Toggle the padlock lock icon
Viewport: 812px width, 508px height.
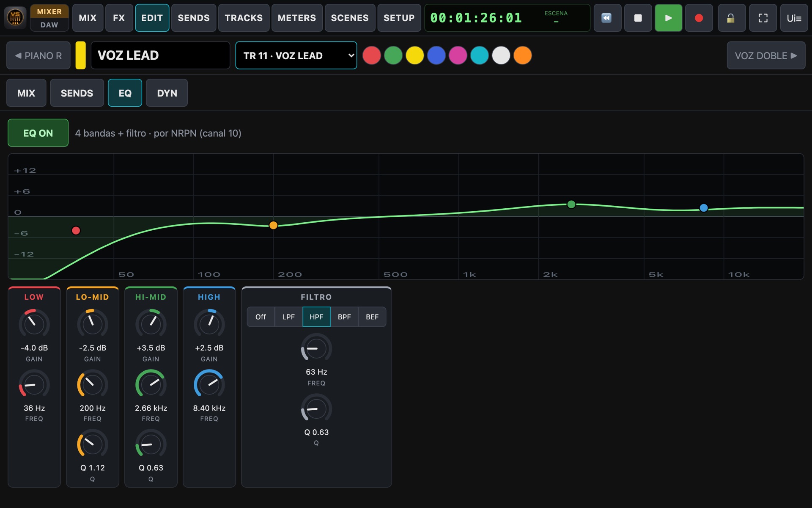tap(732, 18)
